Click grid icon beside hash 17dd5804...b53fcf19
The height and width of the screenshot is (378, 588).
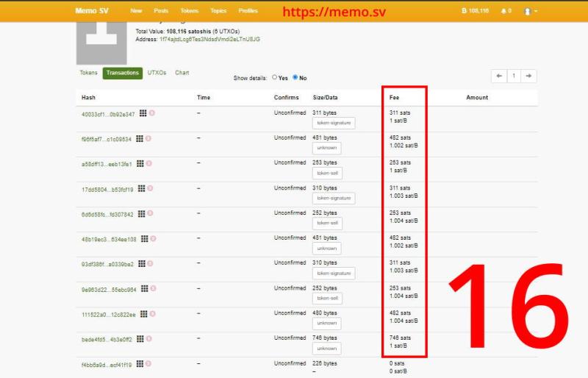(141, 188)
